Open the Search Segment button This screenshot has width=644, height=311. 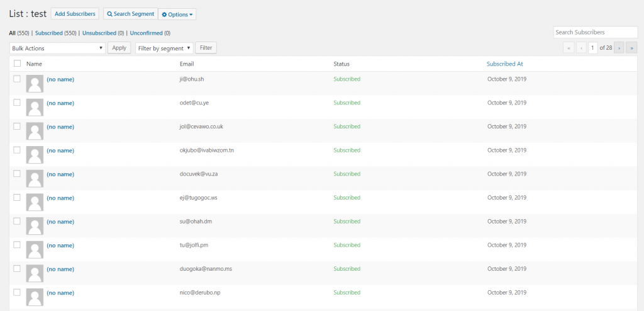coord(131,14)
